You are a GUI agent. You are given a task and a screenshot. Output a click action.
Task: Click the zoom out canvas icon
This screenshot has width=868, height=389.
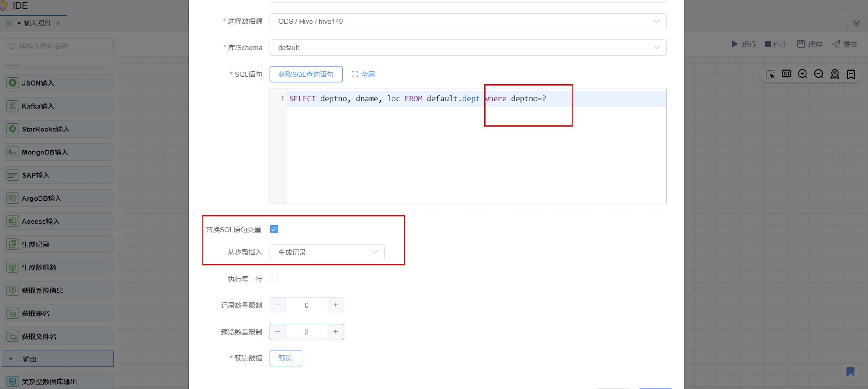(819, 74)
